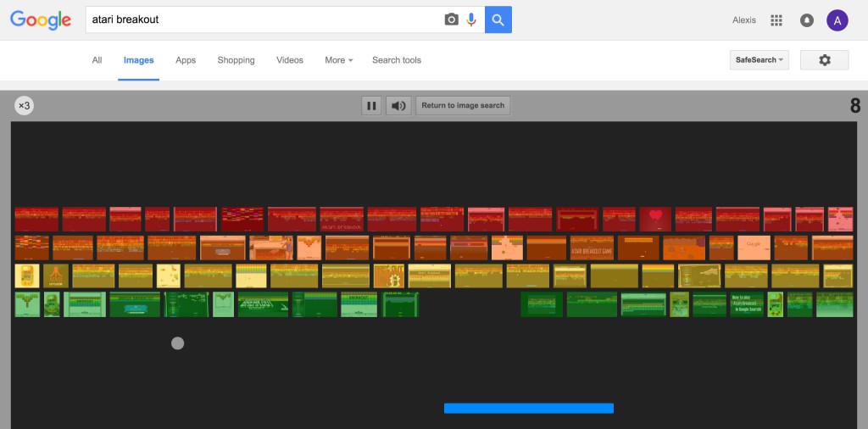Open the Shopping tab
Screen dimensions: 868x429
click(236, 60)
